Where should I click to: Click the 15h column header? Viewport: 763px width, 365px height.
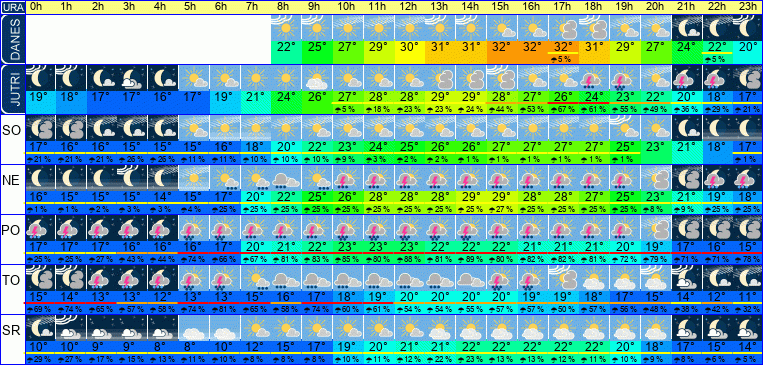[x=500, y=7]
